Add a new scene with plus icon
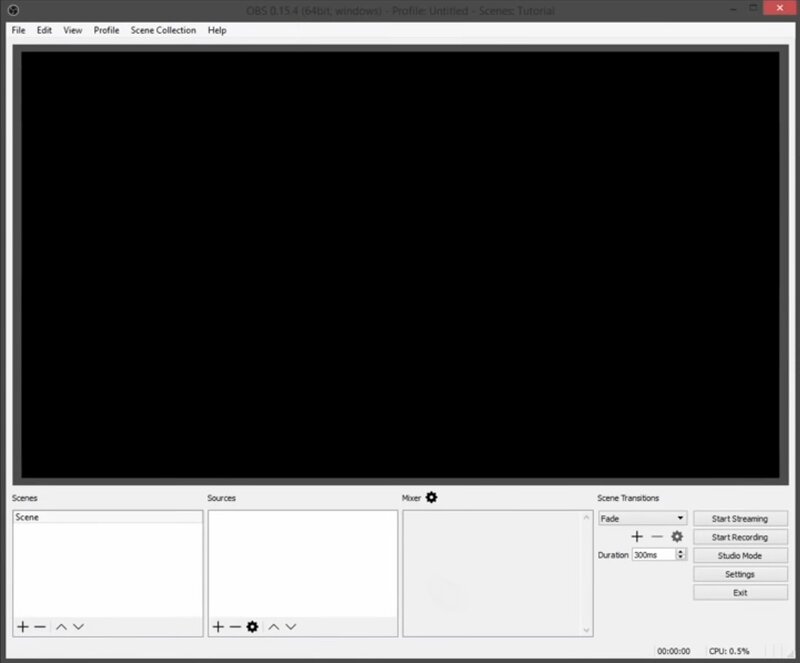800x663 pixels. point(22,626)
